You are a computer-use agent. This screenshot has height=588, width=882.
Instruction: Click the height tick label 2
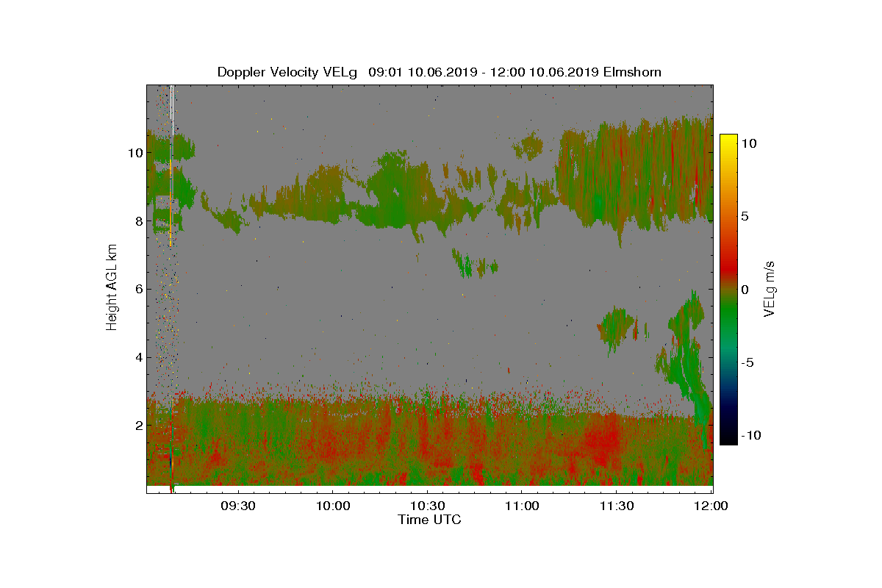tap(137, 426)
